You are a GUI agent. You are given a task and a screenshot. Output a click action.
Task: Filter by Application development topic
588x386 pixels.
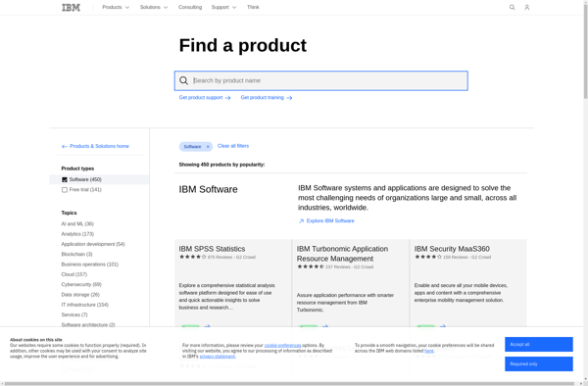pyautogui.click(x=93, y=244)
